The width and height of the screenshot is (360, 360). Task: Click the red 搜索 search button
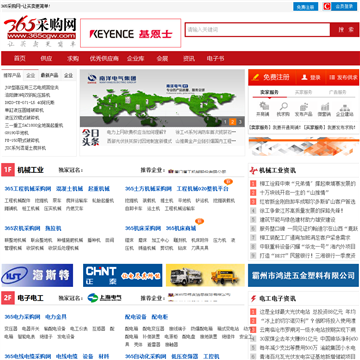coord(345,30)
